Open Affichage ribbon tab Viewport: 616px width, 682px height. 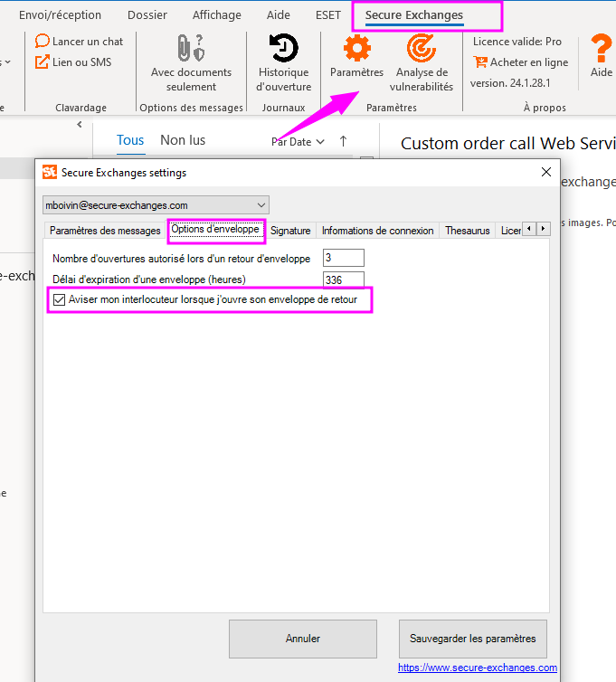point(217,14)
